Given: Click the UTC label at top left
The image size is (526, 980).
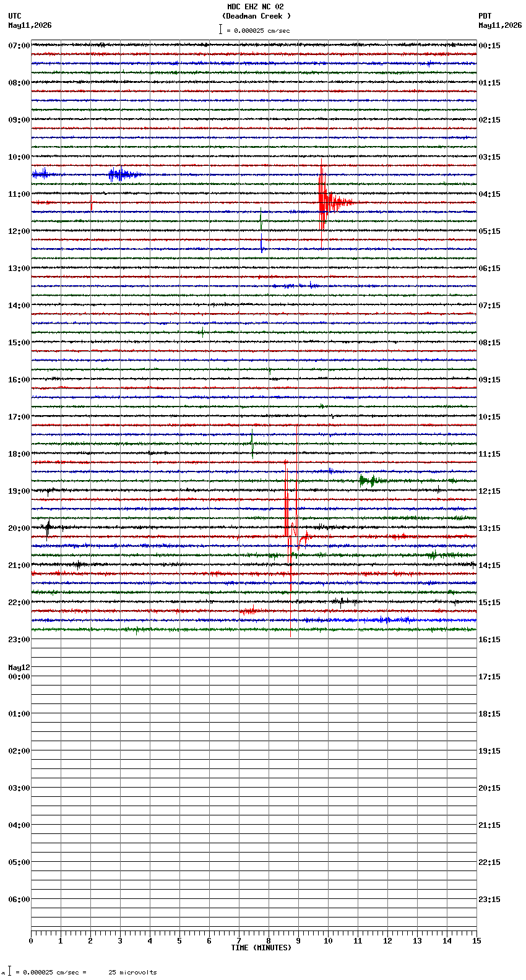Looking at the screenshot, I should point(15,16).
